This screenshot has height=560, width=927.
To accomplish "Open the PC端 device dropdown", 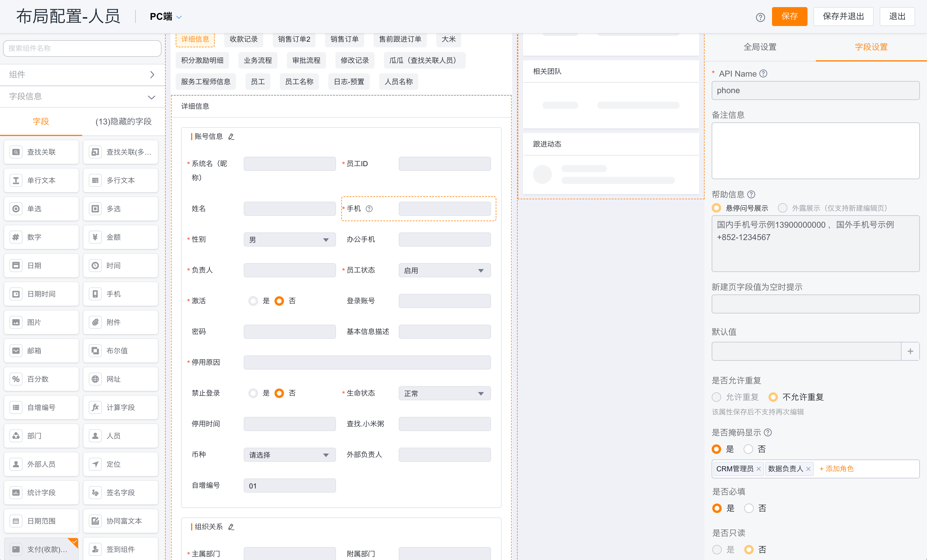I will [166, 17].
